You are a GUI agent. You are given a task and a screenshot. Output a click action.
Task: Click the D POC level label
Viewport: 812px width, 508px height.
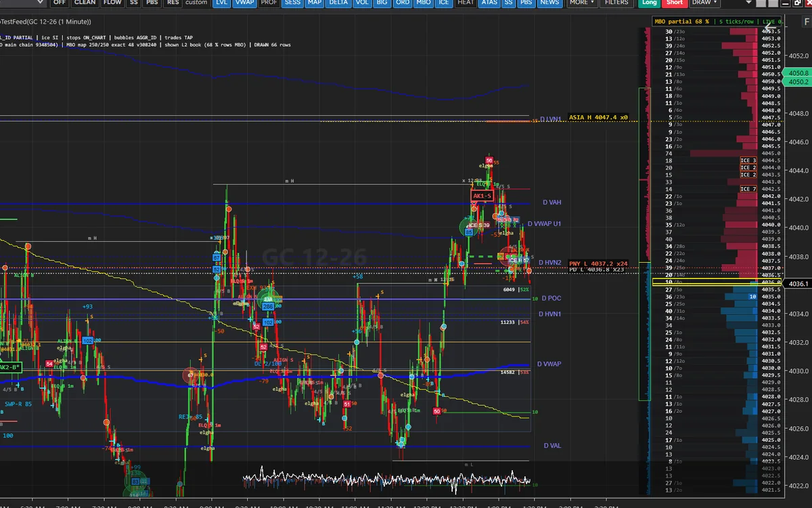coord(551,298)
